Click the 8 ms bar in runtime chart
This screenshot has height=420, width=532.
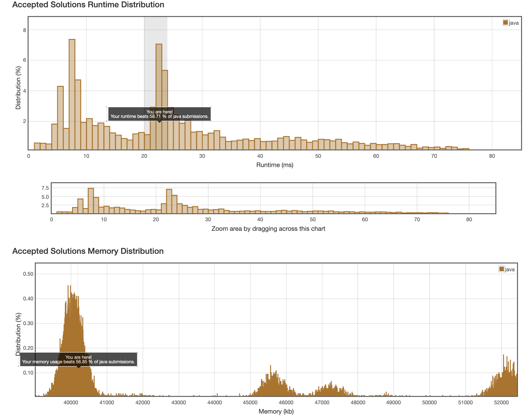point(78,115)
